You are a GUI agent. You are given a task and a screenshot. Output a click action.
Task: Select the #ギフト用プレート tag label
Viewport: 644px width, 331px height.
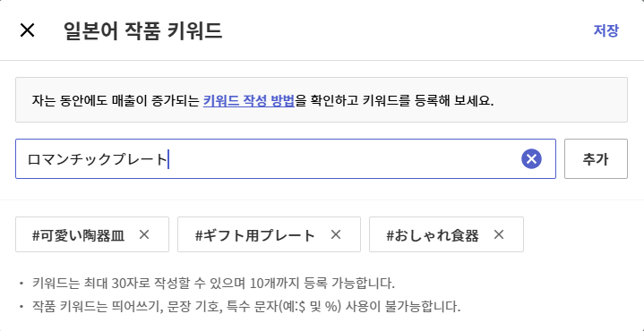pyautogui.click(x=255, y=235)
